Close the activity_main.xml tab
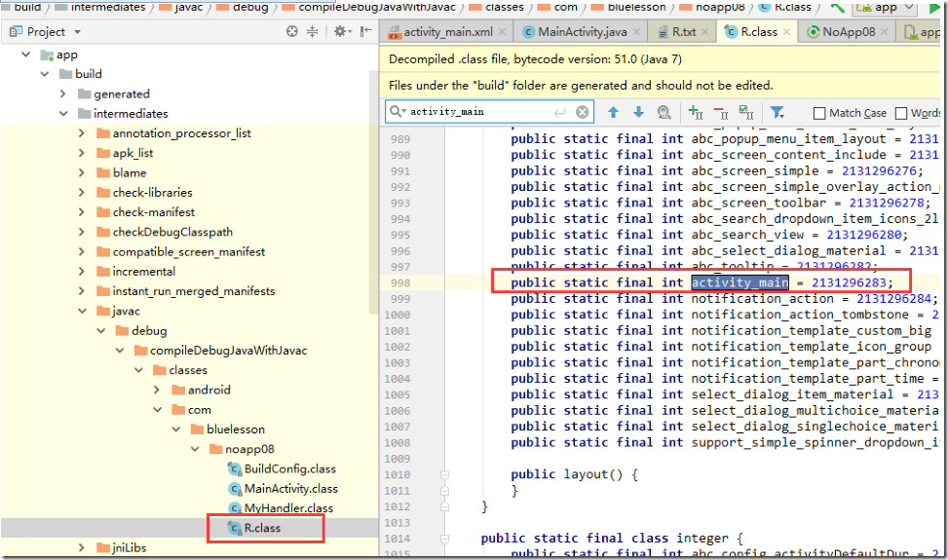Viewport: 948px width, 560px height. pos(503,32)
